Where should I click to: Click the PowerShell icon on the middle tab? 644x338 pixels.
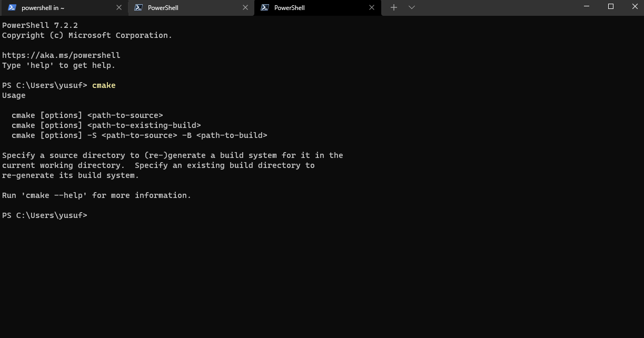[x=138, y=8]
